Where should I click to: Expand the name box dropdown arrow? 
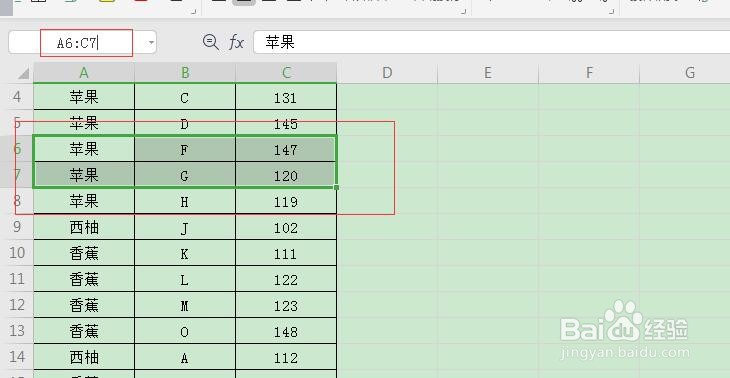coord(151,43)
